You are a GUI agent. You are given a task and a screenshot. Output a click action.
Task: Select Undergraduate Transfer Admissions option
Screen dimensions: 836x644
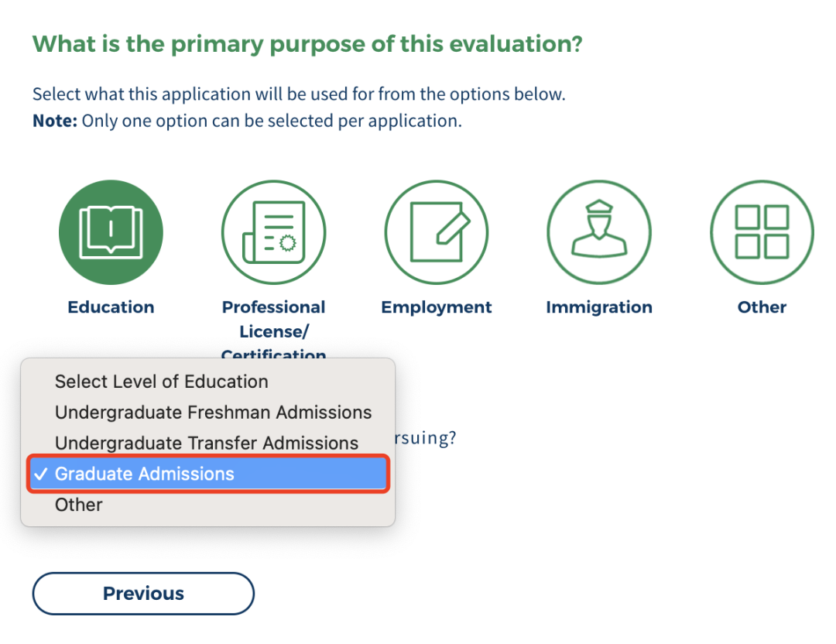pos(208,443)
